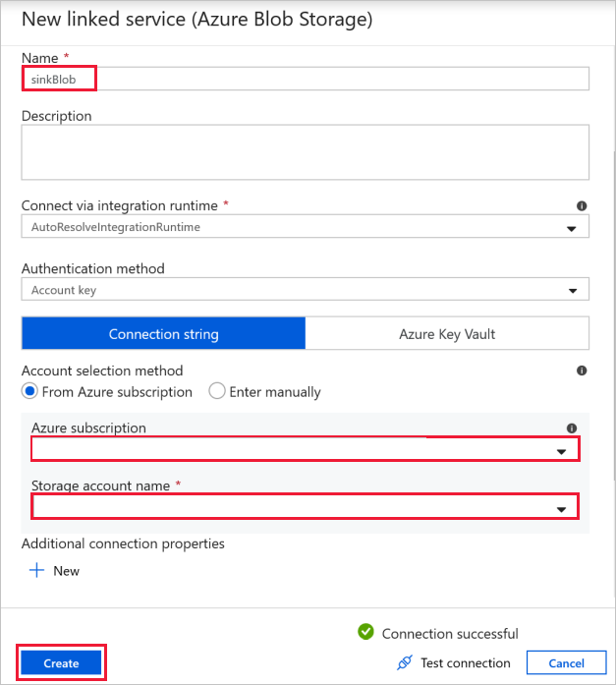This screenshot has height=685, width=616.
Task: Click the Name input field
Action: coord(306,79)
